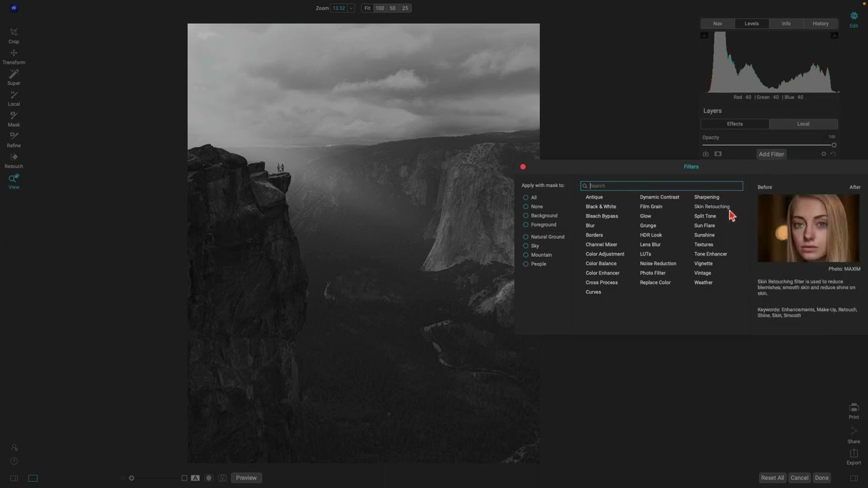Toggle the shadow clipping warning triangle
868x488 pixels.
tap(705, 35)
